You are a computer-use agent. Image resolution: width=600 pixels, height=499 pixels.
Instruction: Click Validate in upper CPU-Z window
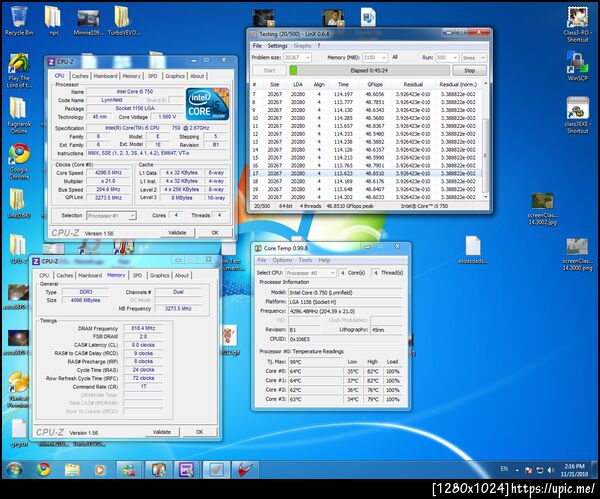[177, 233]
